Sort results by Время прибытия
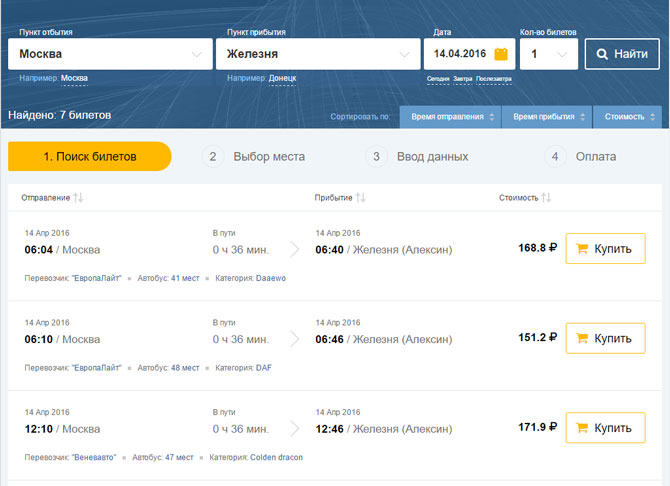This screenshot has height=486, width=670. coord(546,117)
